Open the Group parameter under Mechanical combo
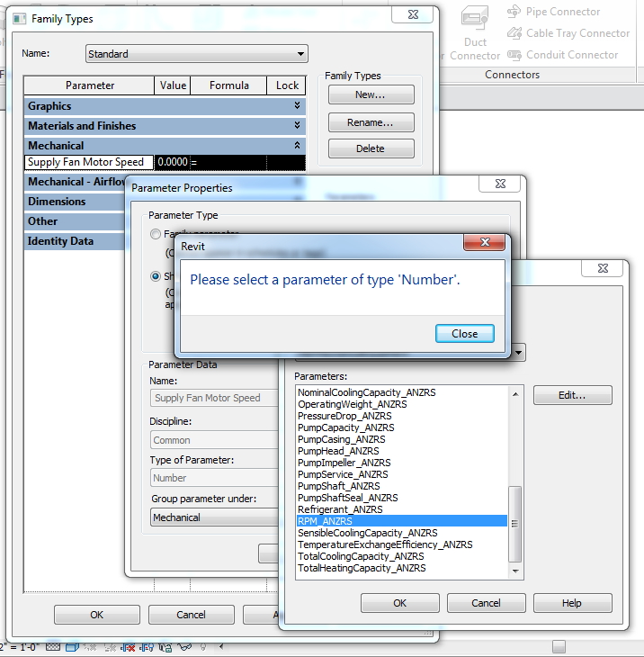Screen dimensions: 644x657 214,517
